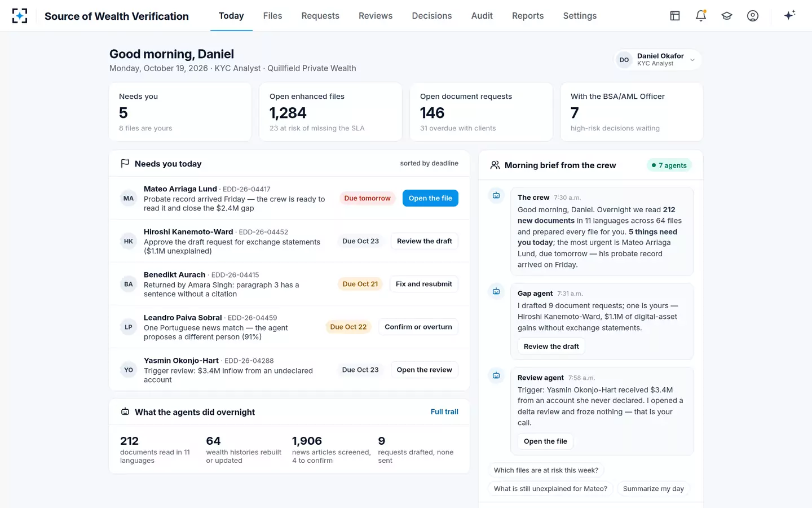Open the Open document requests card
Image resolution: width=812 pixels, height=508 pixels.
(481, 112)
